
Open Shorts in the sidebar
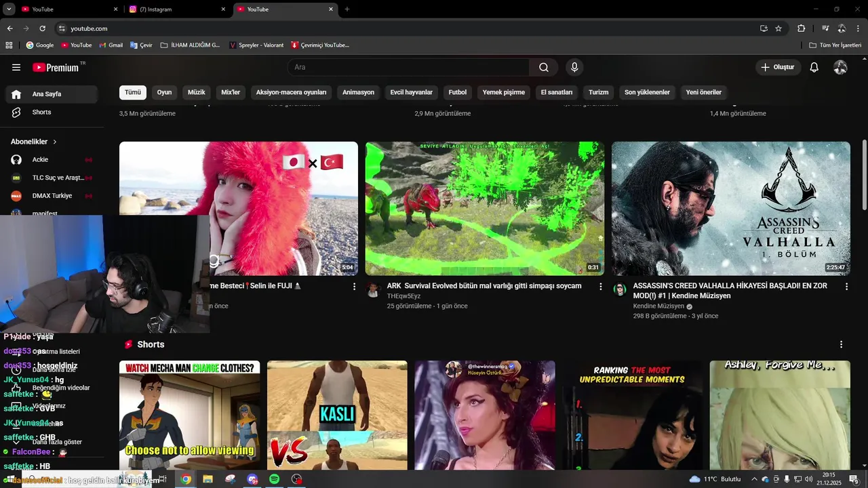[52, 112]
